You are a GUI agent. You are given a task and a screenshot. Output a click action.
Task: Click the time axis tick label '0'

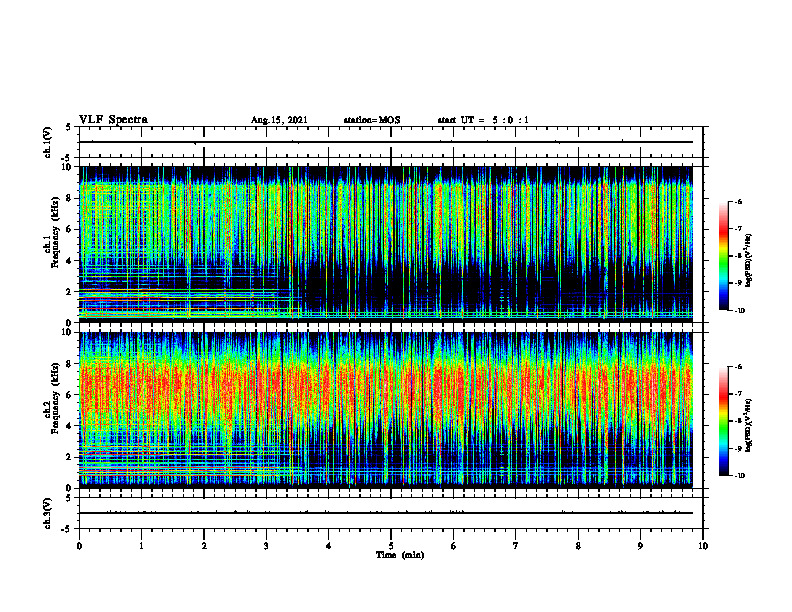[79, 546]
